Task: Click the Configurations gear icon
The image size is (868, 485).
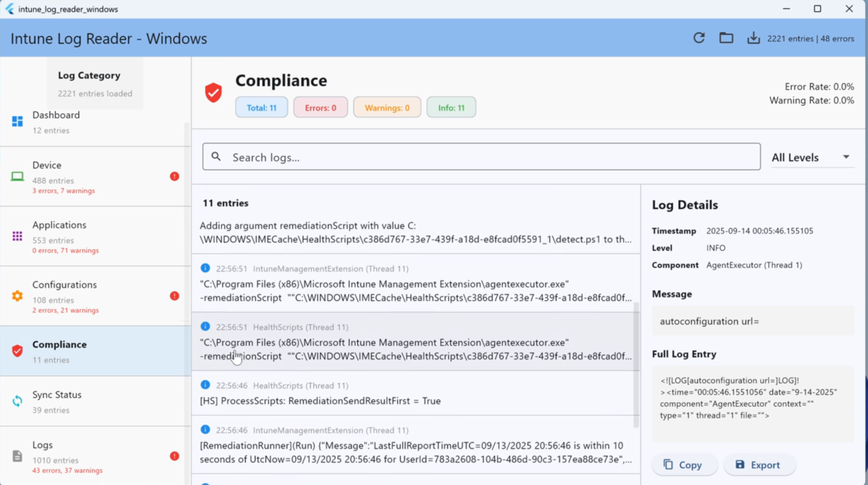Action: (x=17, y=296)
